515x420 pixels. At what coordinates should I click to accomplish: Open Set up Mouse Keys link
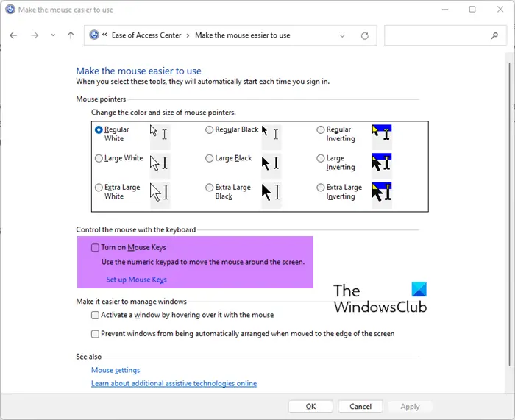pyautogui.click(x=136, y=280)
